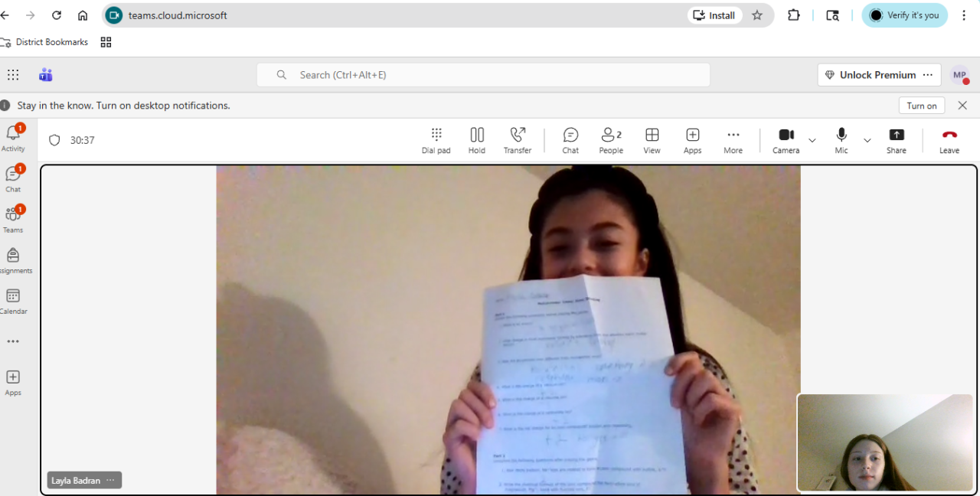Open Apps in the left sidebar
Screen dimensions: 980x496
tap(13, 382)
